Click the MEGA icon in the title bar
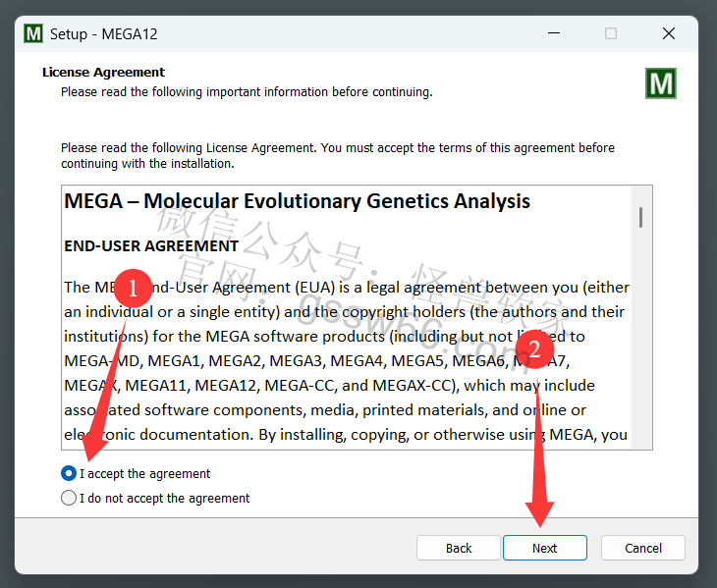Screen dimensions: 717x588 click(x=33, y=33)
